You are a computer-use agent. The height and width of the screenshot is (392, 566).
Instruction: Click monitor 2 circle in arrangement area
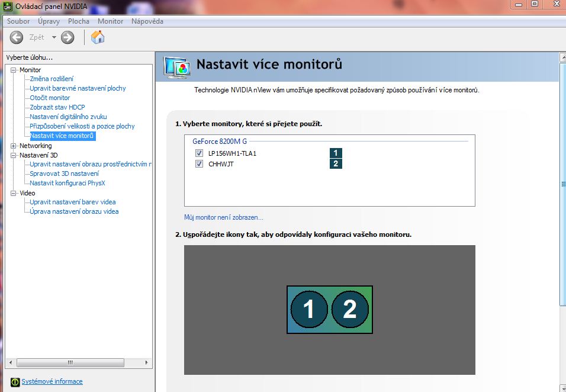(x=350, y=309)
